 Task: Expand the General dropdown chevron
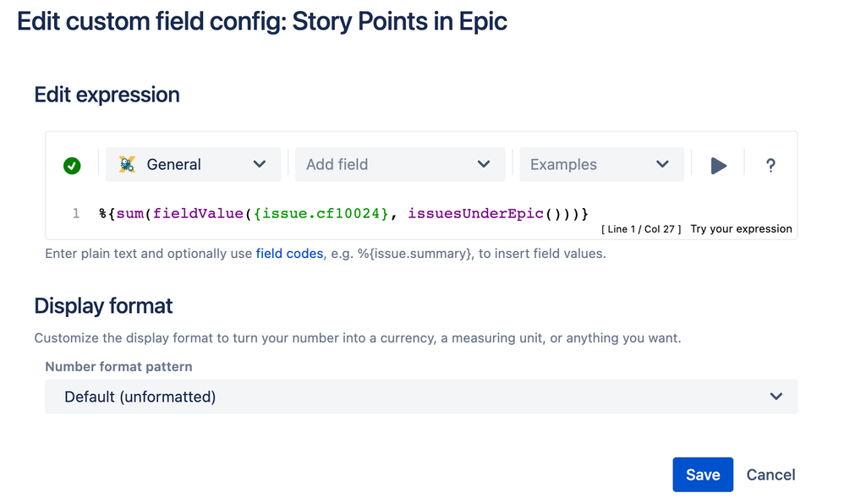click(x=260, y=165)
